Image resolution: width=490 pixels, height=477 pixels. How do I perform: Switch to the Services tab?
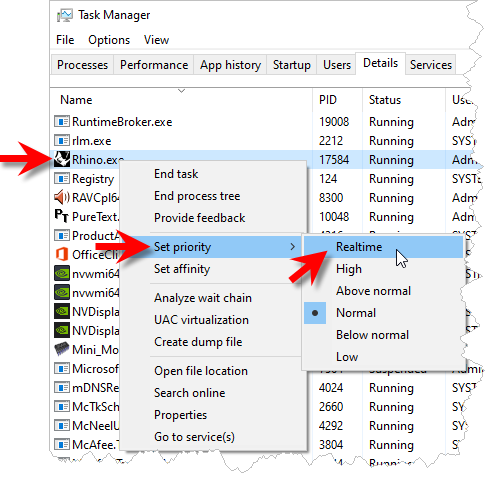click(431, 65)
